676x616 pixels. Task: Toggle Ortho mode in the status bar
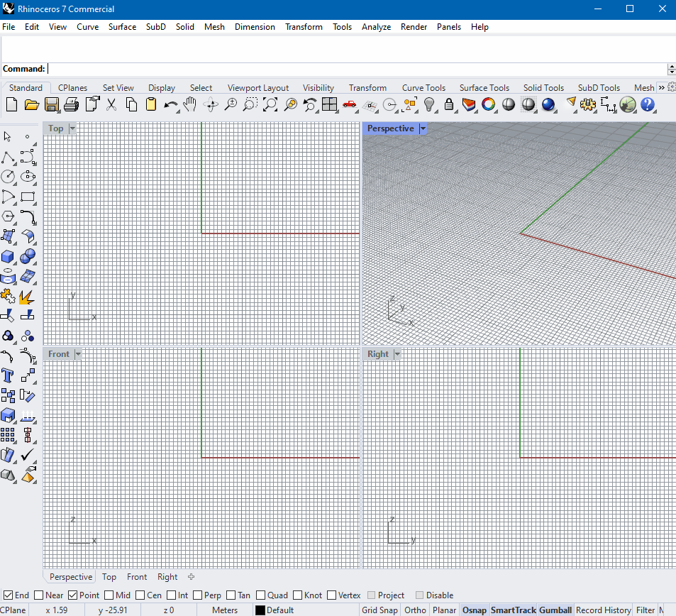[x=415, y=610]
